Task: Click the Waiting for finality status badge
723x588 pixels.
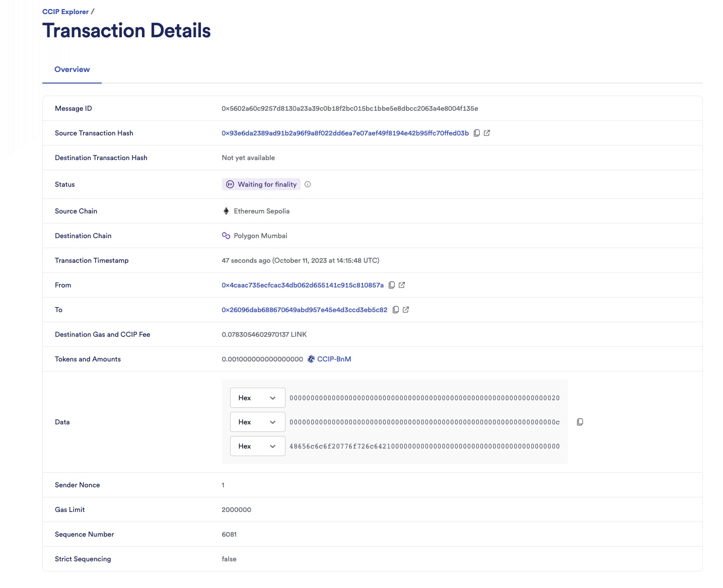Action: click(x=261, y=185)
